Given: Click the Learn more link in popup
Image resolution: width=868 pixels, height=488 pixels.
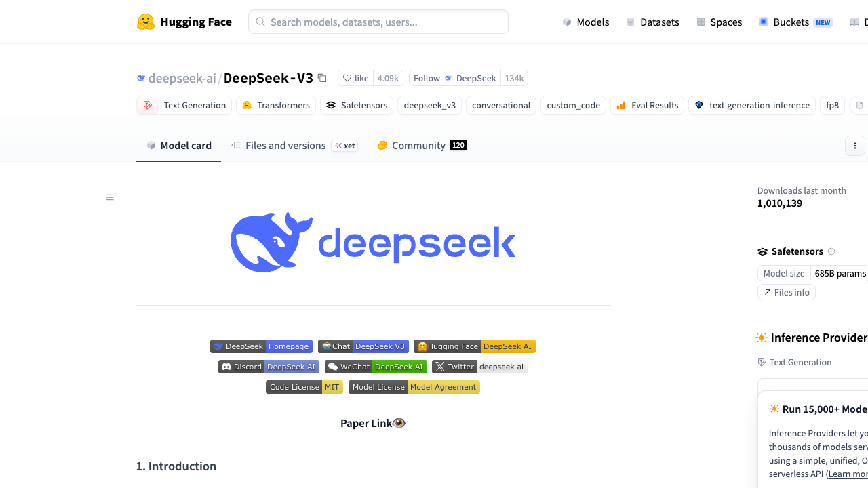Looking at the screenshot, I should pyautogui.click(x=848, y=474).
